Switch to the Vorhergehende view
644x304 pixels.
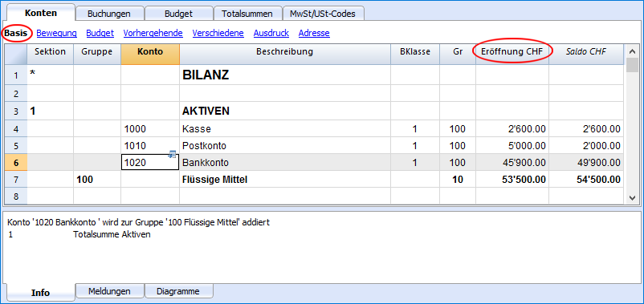pos(153,33)
